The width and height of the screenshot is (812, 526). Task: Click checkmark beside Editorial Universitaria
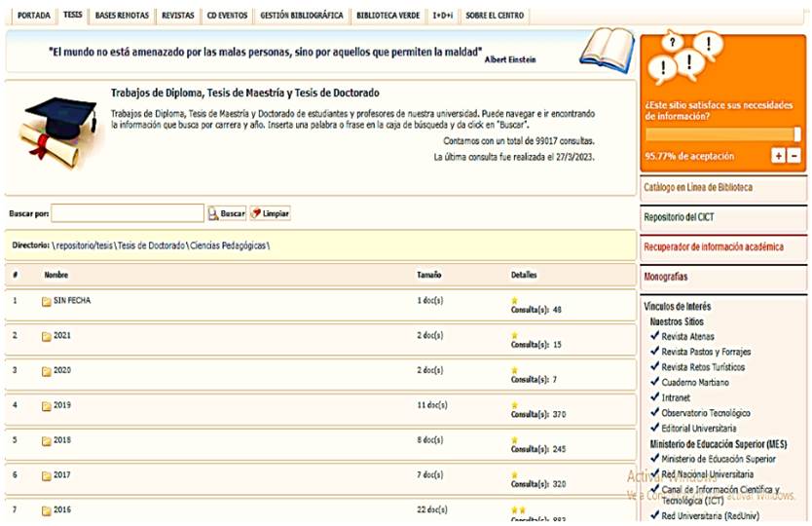click(x=654, y=428)
